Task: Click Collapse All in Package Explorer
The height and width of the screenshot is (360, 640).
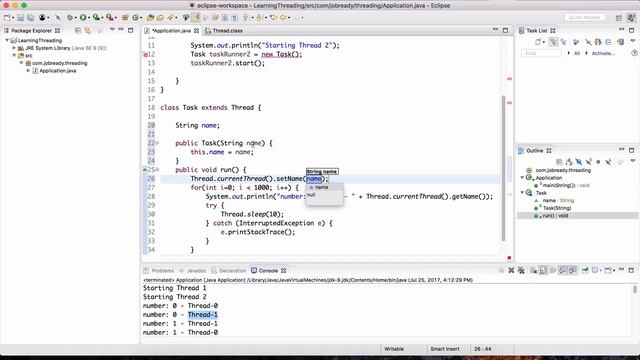Action: (78, 31)
